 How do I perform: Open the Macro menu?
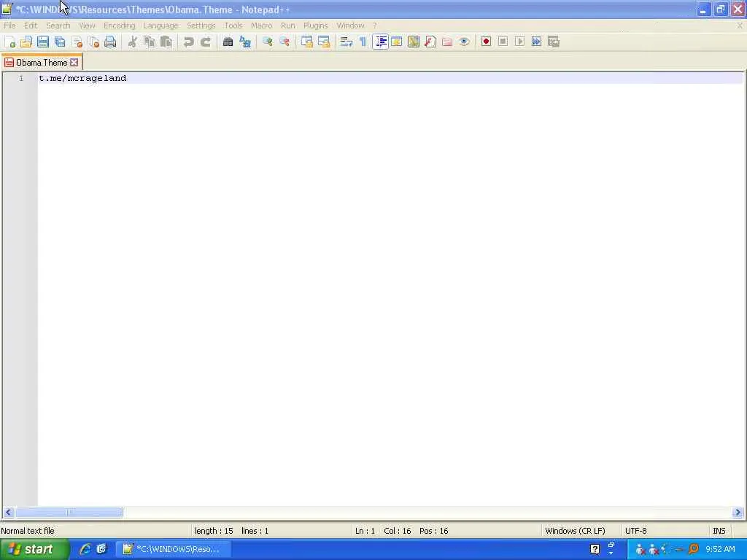(262, 26)
